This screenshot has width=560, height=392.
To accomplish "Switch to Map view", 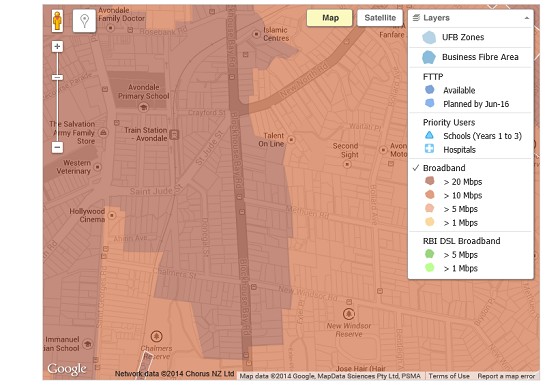I will (330, 18).
